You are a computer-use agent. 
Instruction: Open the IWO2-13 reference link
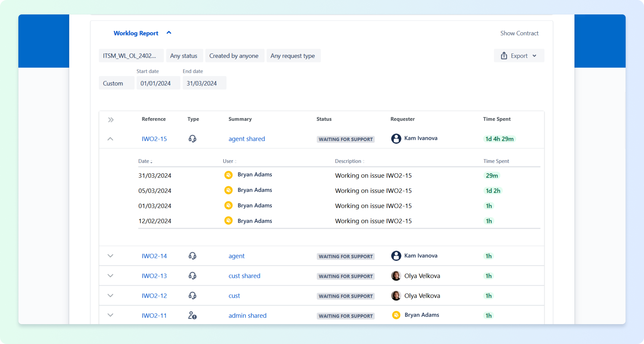tap(154, 276)
